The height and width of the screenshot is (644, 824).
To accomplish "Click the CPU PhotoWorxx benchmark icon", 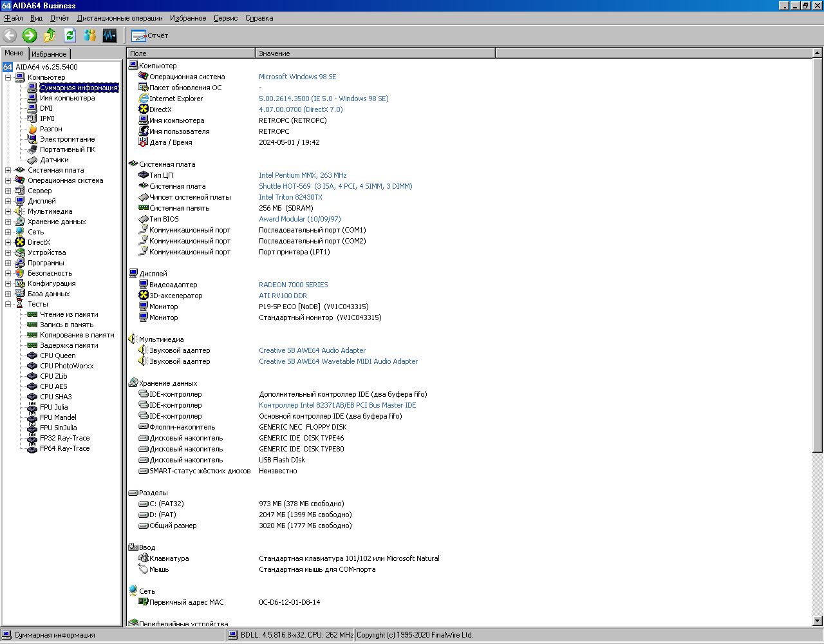I will coord(32,366).
